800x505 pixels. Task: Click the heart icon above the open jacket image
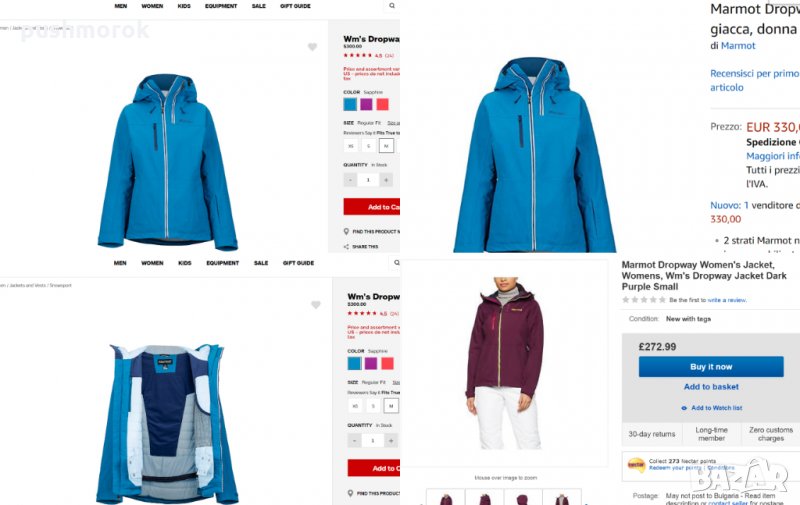coord(316,305)
